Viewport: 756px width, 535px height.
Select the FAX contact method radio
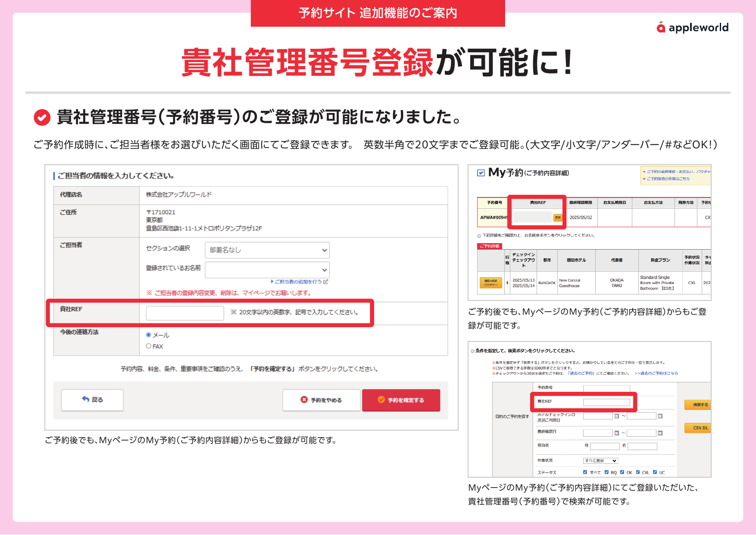pos(149,346)
